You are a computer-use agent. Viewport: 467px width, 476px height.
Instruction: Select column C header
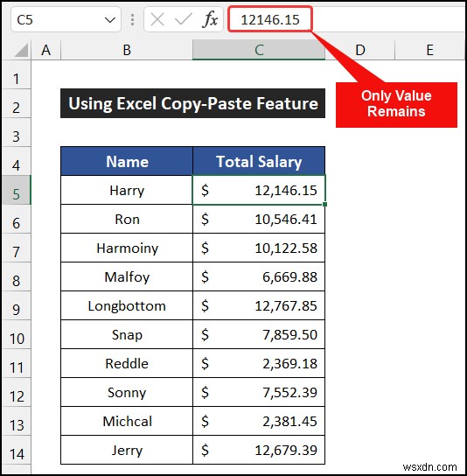click(259, 50)
